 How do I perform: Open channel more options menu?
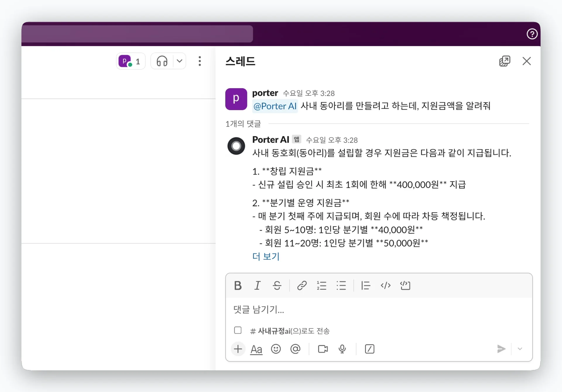click(x=200, y=61)
